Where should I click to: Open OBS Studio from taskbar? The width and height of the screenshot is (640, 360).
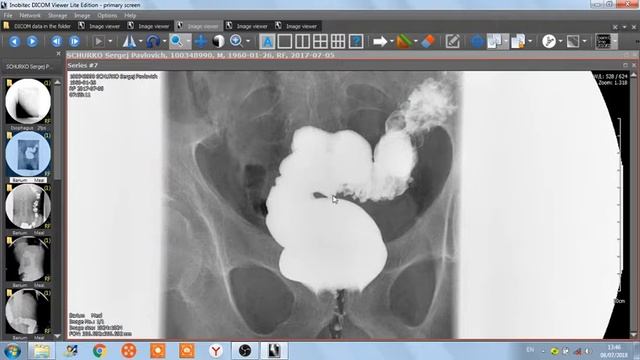coord(245,351)
